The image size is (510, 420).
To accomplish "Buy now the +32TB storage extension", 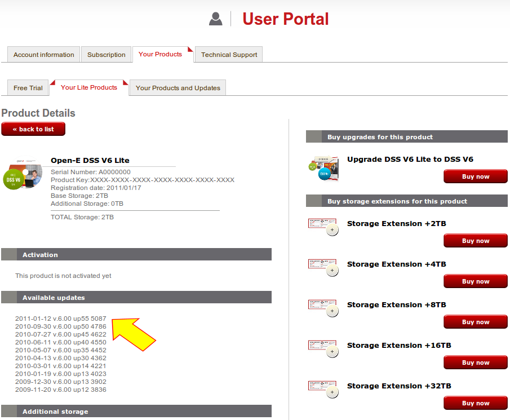I will point(476,404).
